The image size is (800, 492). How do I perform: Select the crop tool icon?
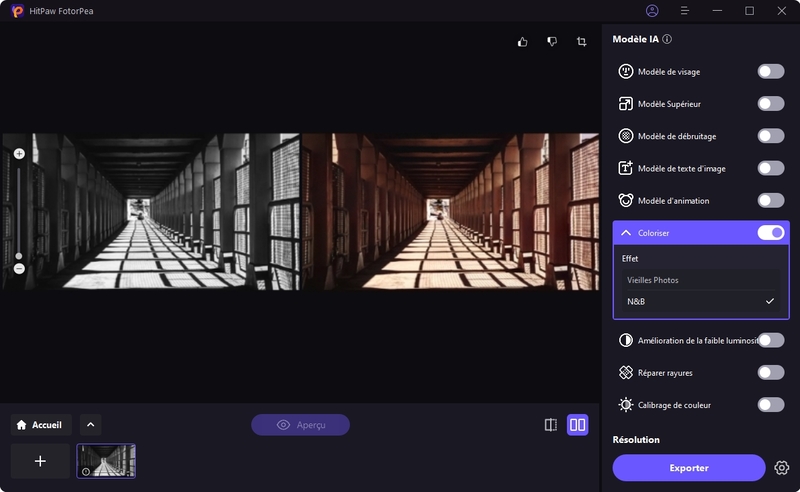(x=581, y=42)
